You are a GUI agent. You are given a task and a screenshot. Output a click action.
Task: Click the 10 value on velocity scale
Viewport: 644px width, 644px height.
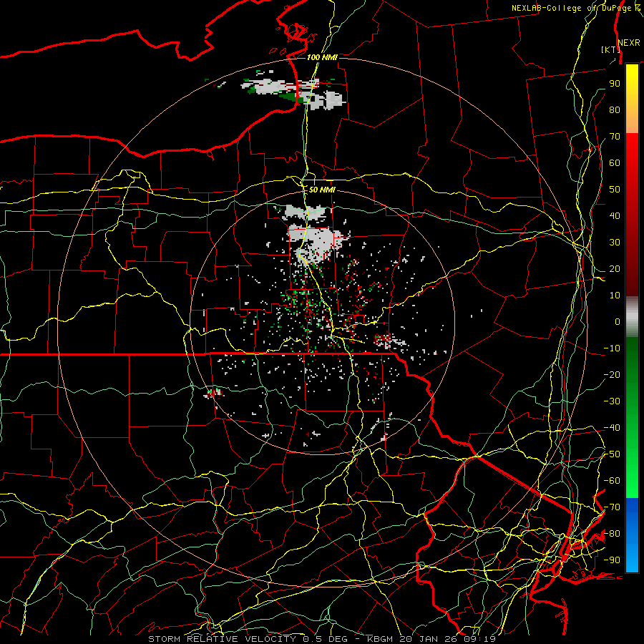pos(615,296)
